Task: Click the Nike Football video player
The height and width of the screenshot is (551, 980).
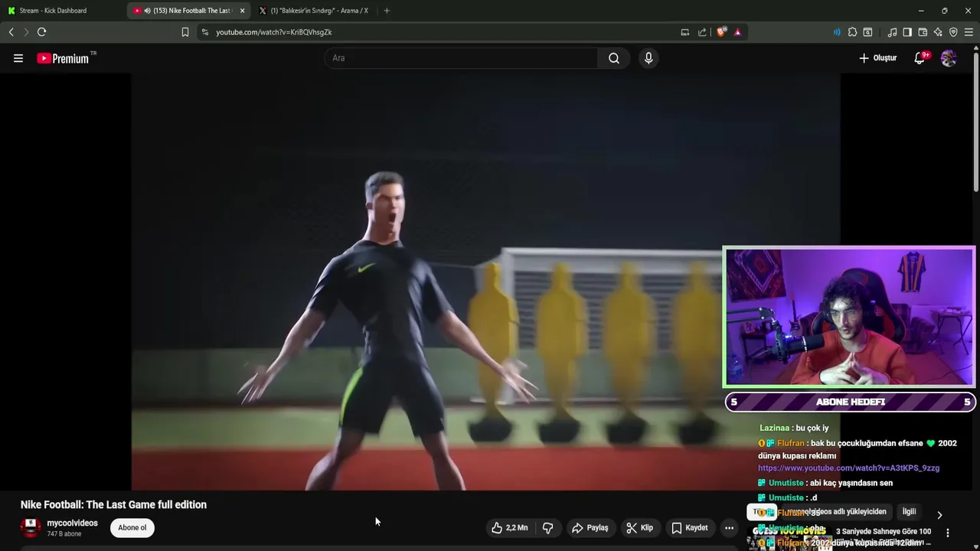Action: point(485,282)
